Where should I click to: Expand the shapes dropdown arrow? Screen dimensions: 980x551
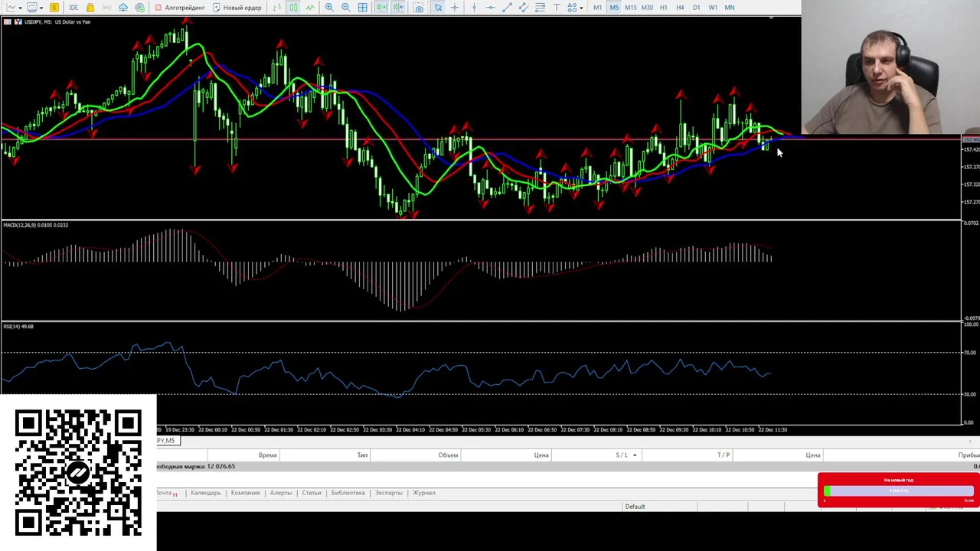[581, 8]
